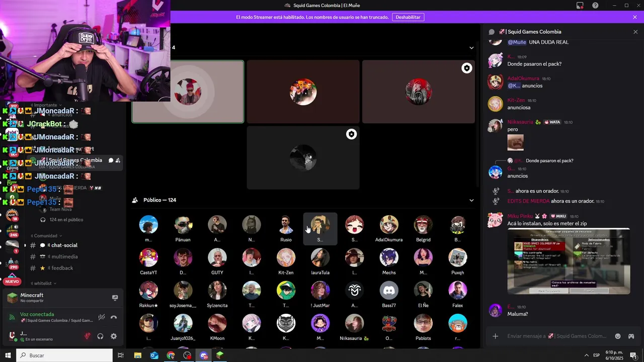
Task: Open AdalOkumura's audience avatar
Action: tap(389, 225)
